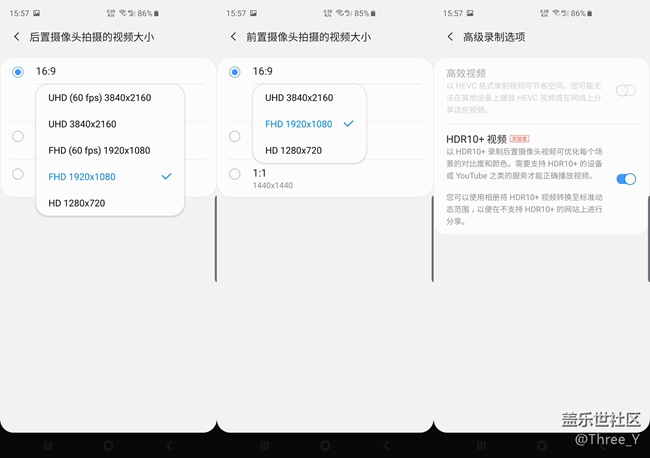Click the checkmark beside front FHD 1920x1080
The width and height of the screenshot is (650, 458).
pos(349,124)
